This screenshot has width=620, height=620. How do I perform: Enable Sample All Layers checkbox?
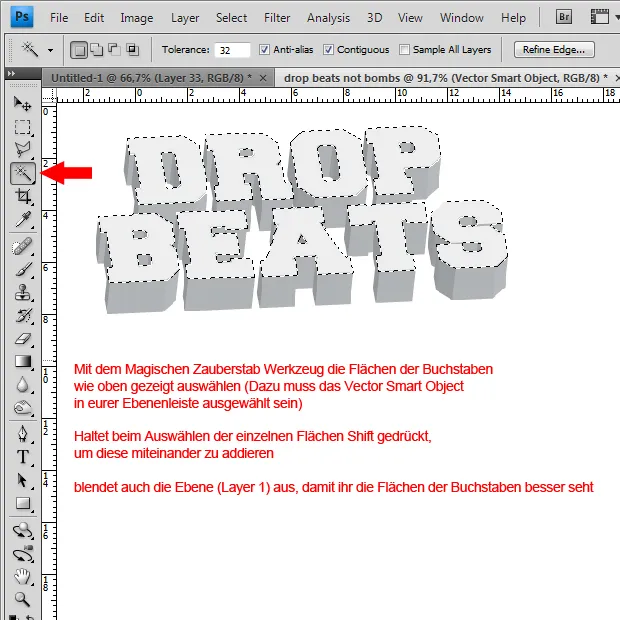pyautogui.click(x=404, y=50)
